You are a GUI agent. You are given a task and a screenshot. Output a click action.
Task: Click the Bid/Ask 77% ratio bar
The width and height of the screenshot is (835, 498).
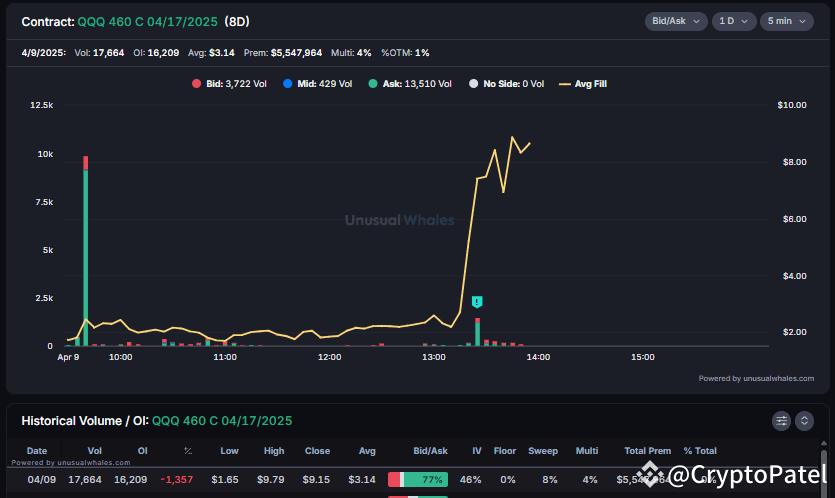click(418, 480)
